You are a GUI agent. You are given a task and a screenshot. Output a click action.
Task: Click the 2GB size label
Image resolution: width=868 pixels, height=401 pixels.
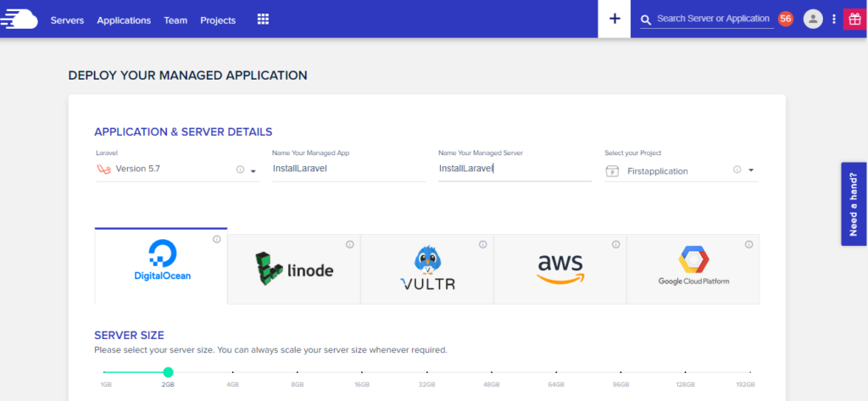[x=169, y=384]
